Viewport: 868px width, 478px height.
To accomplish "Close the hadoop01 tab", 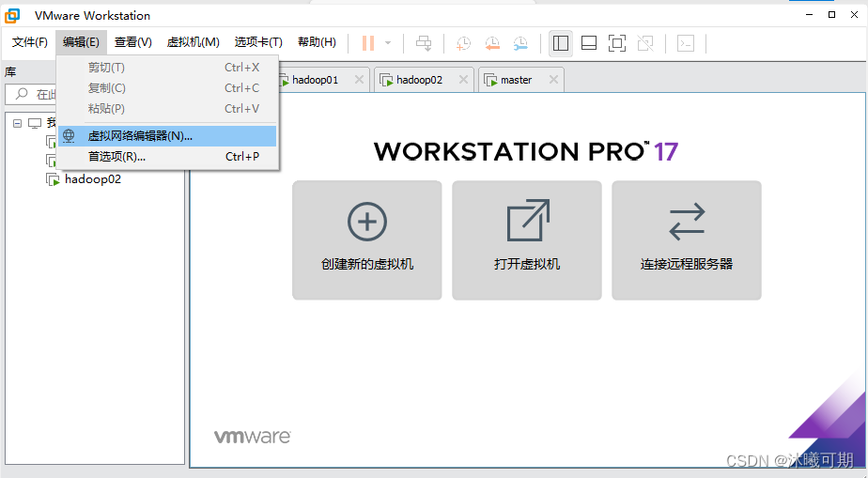I will tap(359, 80).
